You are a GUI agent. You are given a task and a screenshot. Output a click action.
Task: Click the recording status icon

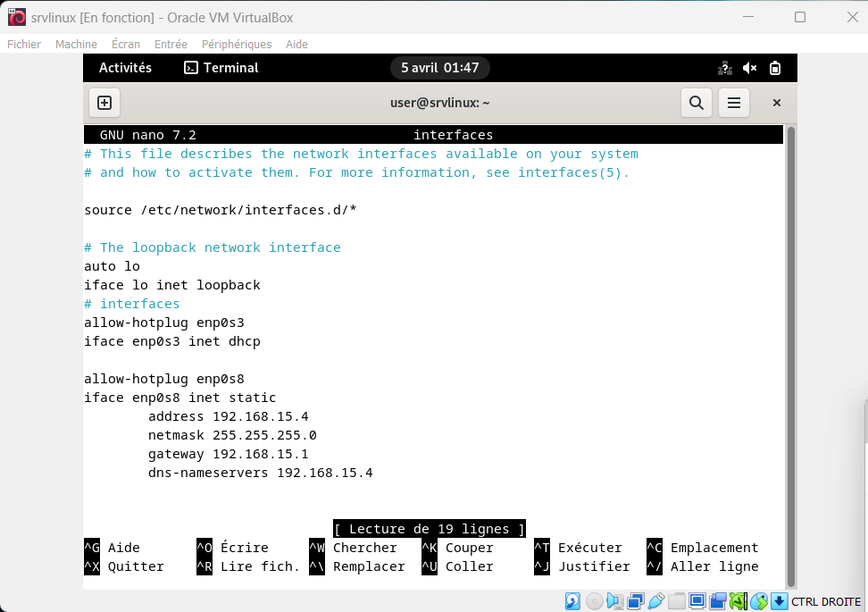pos(718,601)
